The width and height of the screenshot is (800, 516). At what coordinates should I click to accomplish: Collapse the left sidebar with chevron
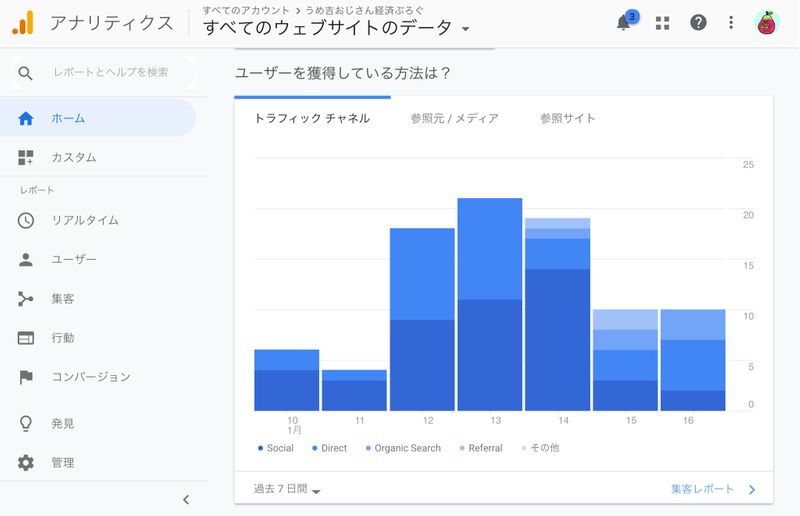point(186,500)
